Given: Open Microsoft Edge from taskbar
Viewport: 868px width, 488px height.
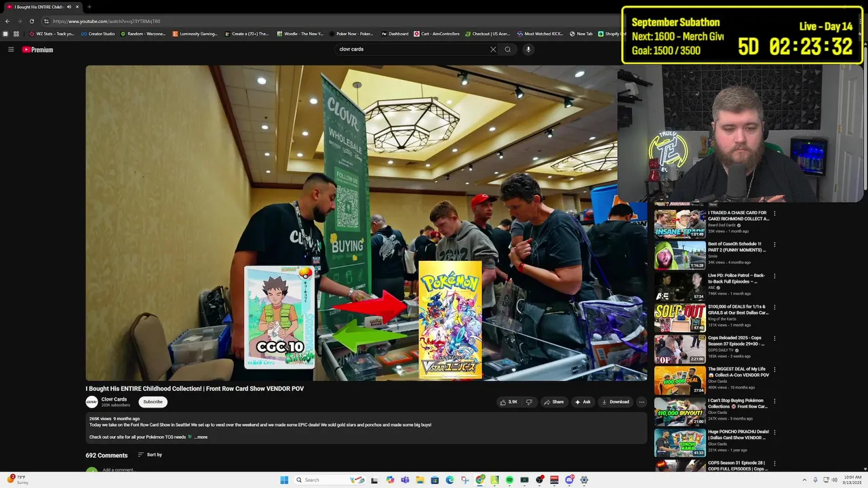Looking at the screenshot, I should [x=450, y=480].
